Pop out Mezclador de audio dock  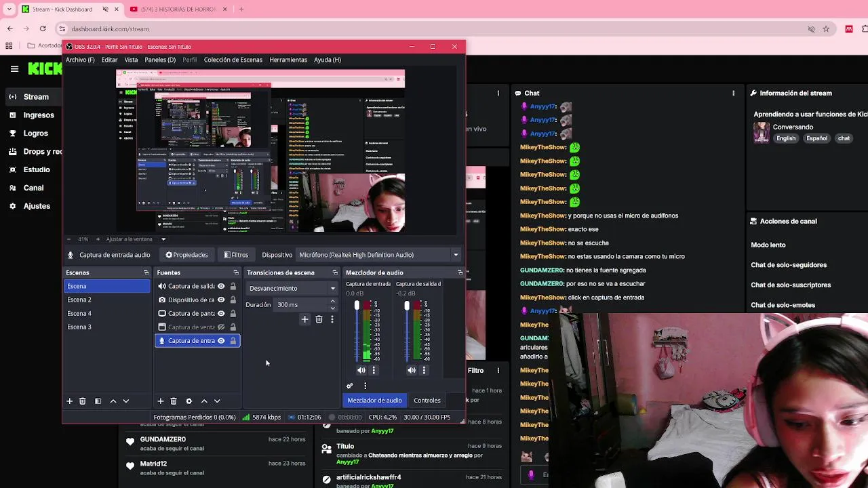click(460, 272)
